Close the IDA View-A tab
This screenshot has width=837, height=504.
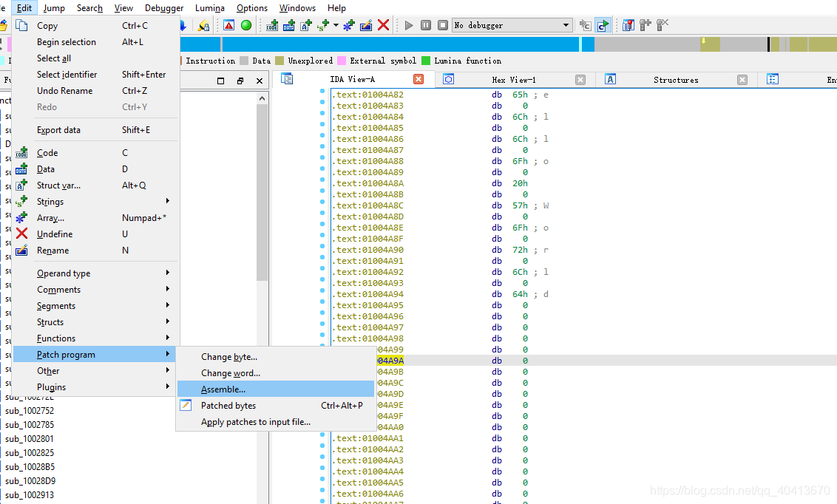418,79
